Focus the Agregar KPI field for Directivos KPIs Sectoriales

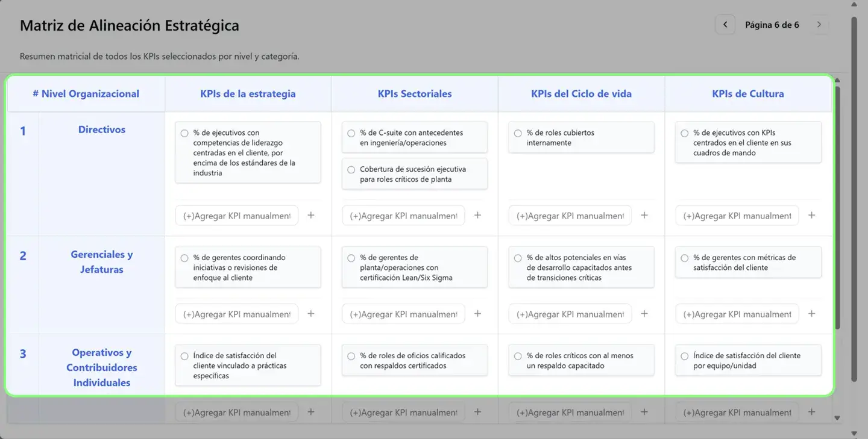403,216
